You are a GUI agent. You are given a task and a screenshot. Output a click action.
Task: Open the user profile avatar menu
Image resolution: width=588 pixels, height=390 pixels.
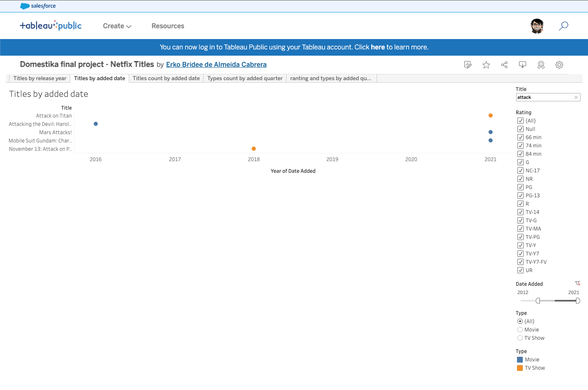[x=537, y=26]
